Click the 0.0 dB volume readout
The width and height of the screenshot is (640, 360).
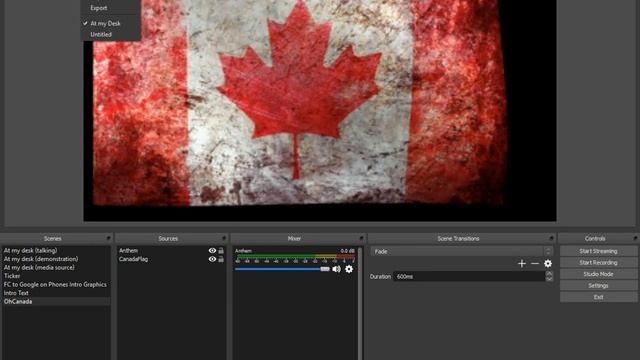point(347,251)
